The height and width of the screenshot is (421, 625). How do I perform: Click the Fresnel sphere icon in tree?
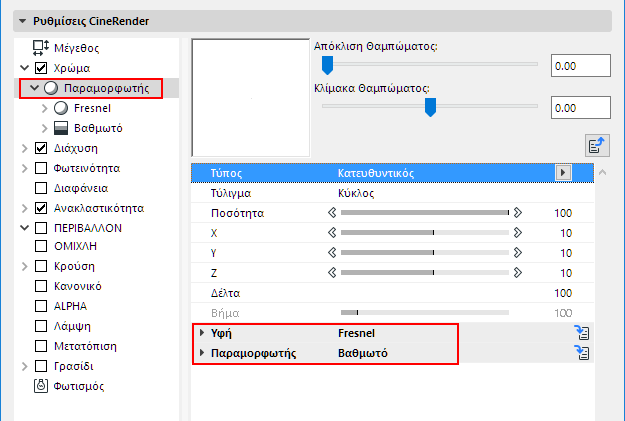[61, 108]
